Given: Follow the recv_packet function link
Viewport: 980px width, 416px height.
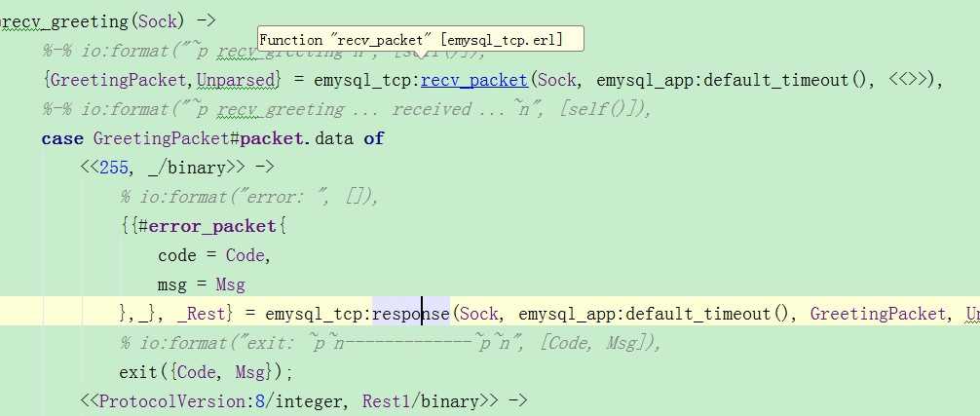Looking at the screenshot, I should 474,81.
